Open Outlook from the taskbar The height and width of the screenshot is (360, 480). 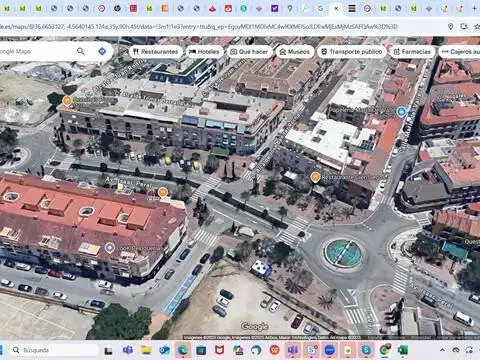point(165,350)
